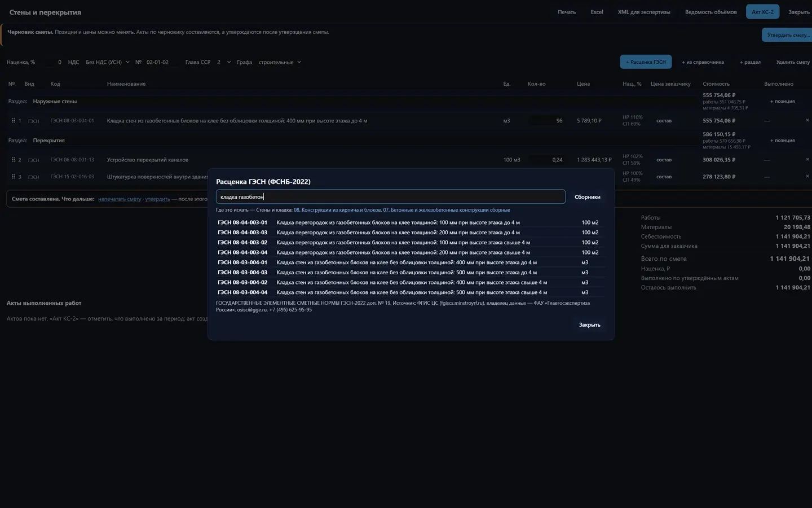Open the НДС dropdown showing Без НДС (УСН)
Viewport: 812px width, 508px height.
click(107, 62)
